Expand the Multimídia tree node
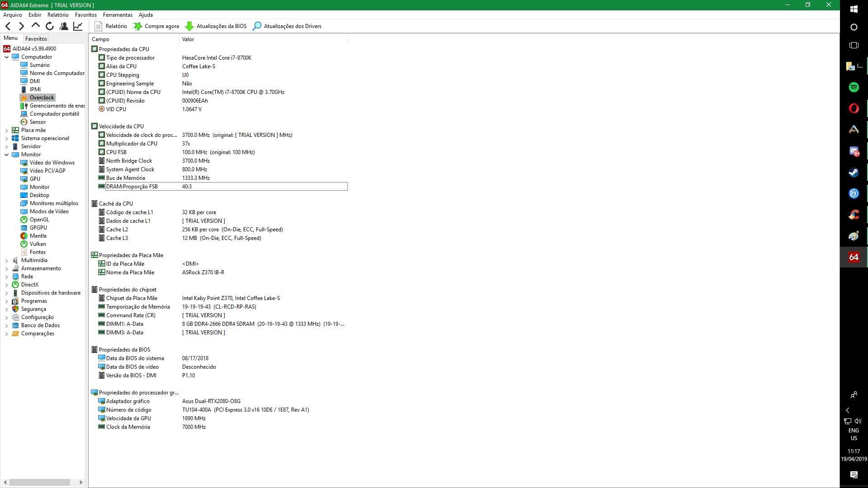The image size is (868, 488). tap(7, 260)
